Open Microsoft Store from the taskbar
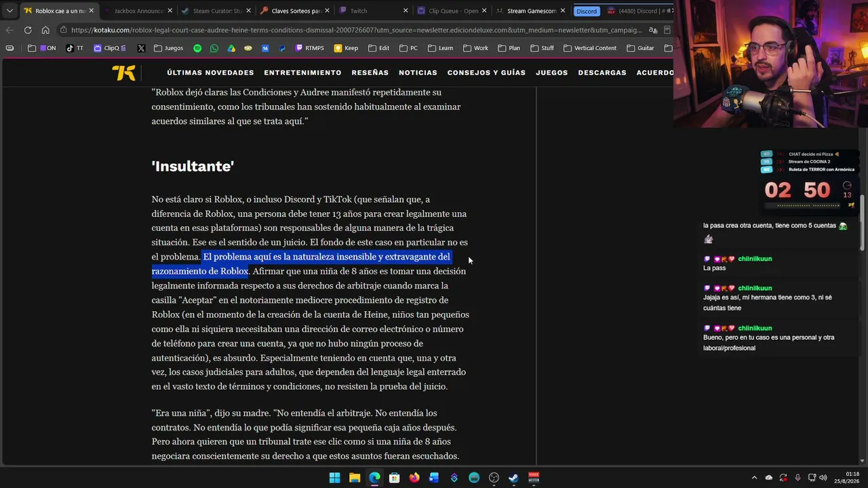Screen dimensions: 868x488 394,478
